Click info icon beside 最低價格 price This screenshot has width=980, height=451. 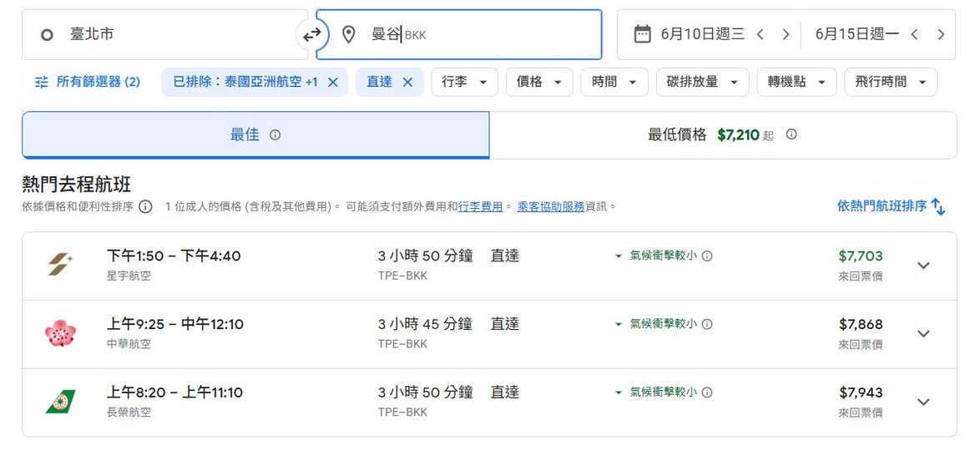pyautogui.click(x=791, y=134)
